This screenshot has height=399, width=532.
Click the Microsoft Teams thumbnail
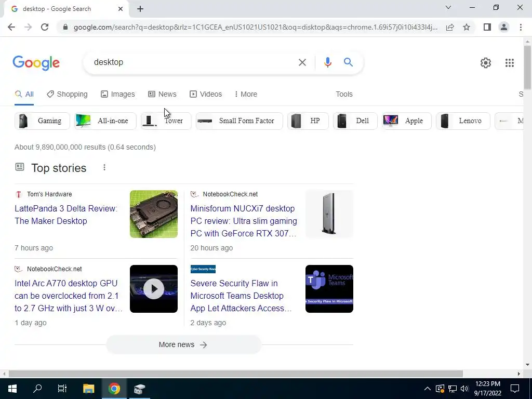tap(329, 289)
